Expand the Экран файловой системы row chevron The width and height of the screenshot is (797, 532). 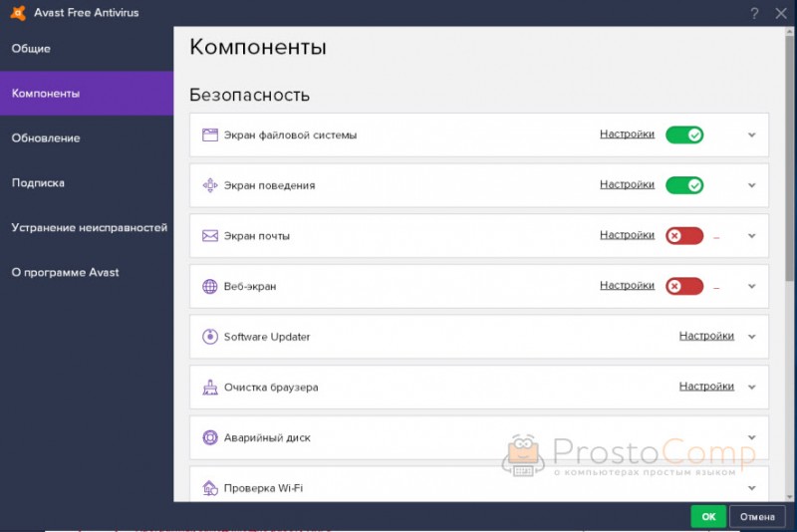pyautogui.click(x=752, y=135)
